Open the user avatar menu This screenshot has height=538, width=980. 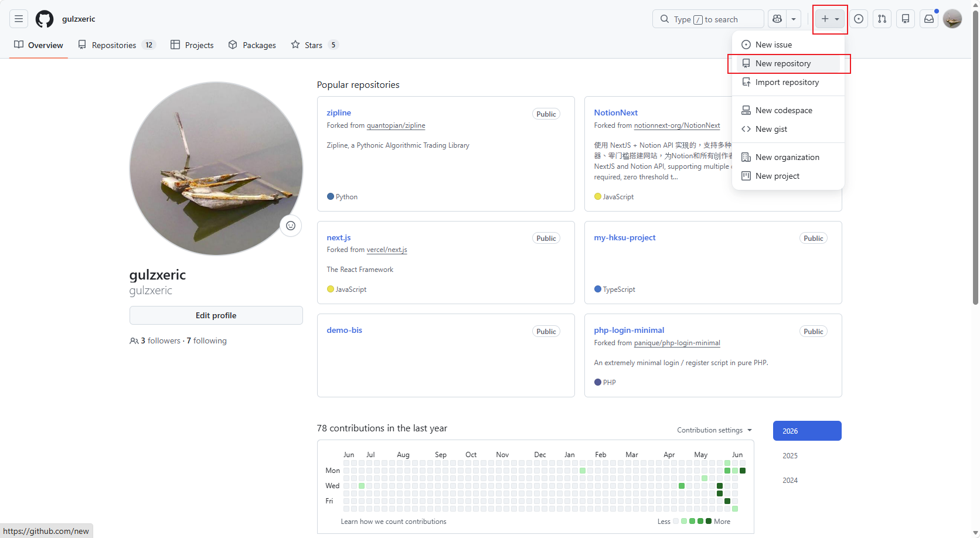952,19
